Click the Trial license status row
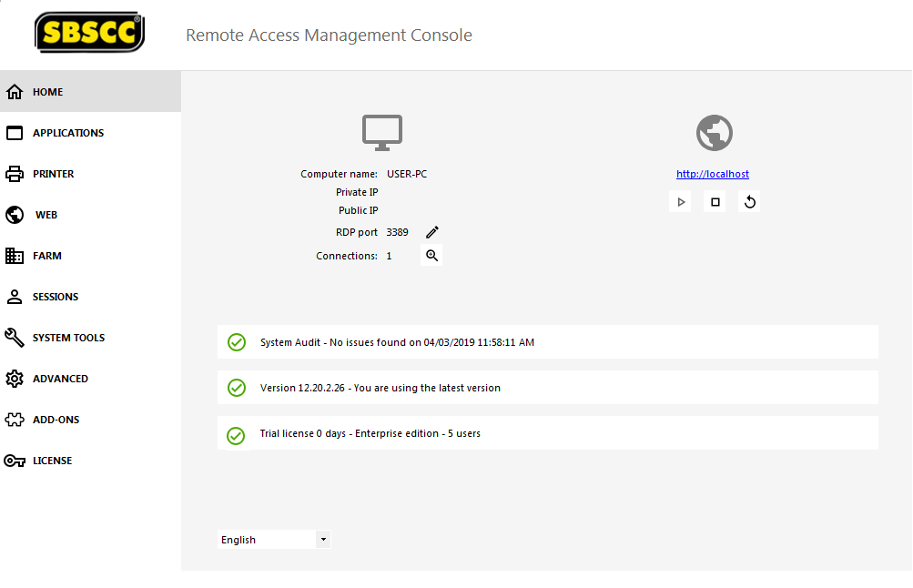 547,433
